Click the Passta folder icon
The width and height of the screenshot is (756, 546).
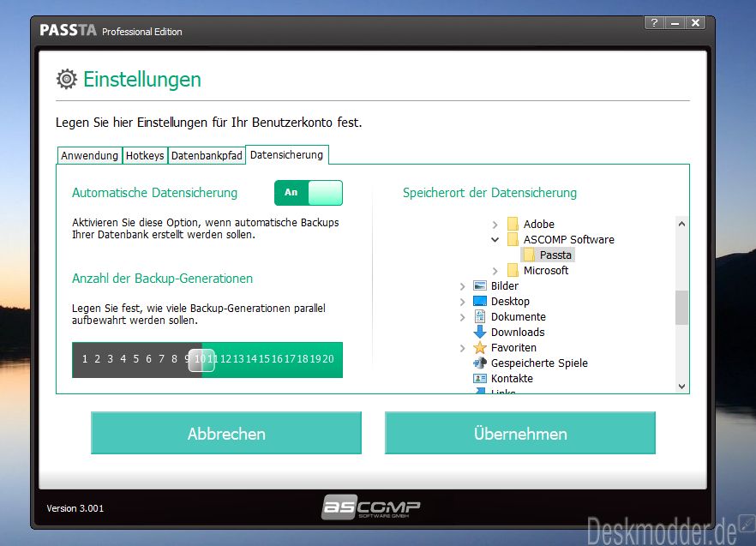[x=529, y=255]
